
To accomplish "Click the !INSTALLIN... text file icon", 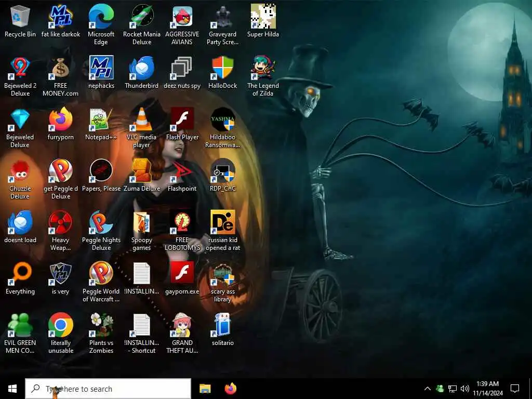I will (x=142, y=274).
